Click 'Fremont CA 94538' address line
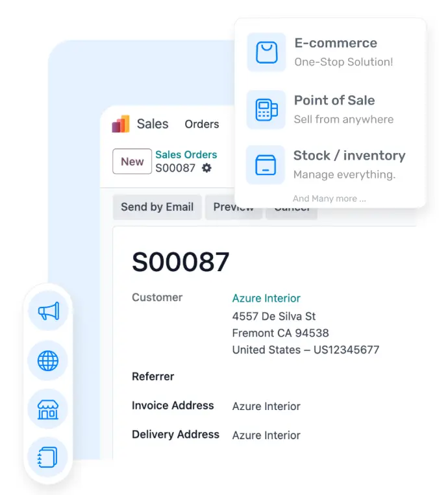This screenshot has width=448, height=495. pyautogui.click(x=280, y=333)
